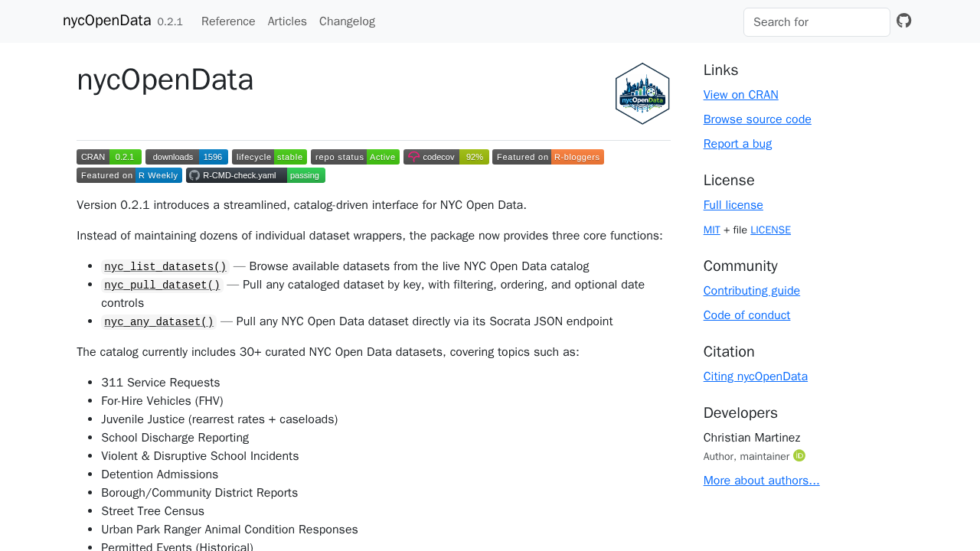The height and width of the screenshot is (551, 980).
Task: Open the Full license link
Action: (733, 205)
